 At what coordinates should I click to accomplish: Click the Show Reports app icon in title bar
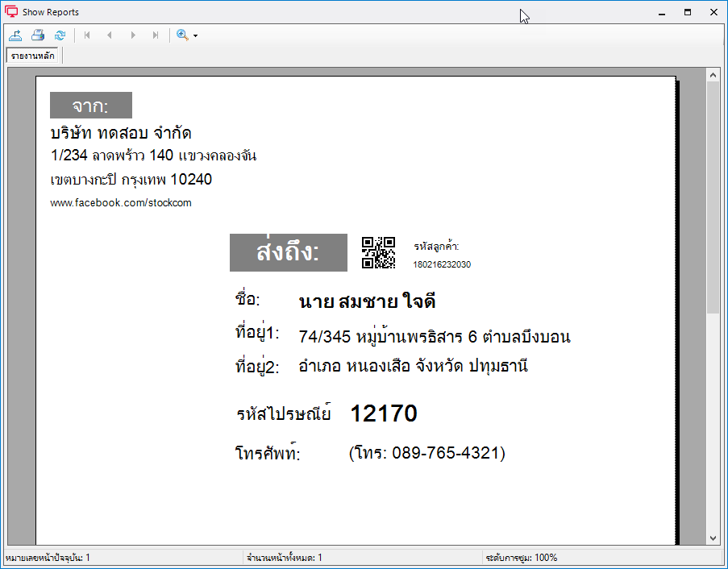tap(11, 12)
